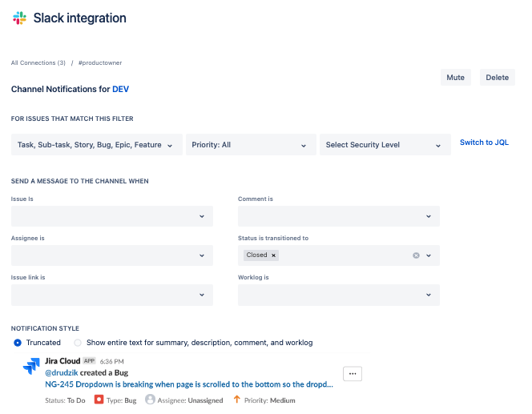Click the Mute button

(455, 78)
